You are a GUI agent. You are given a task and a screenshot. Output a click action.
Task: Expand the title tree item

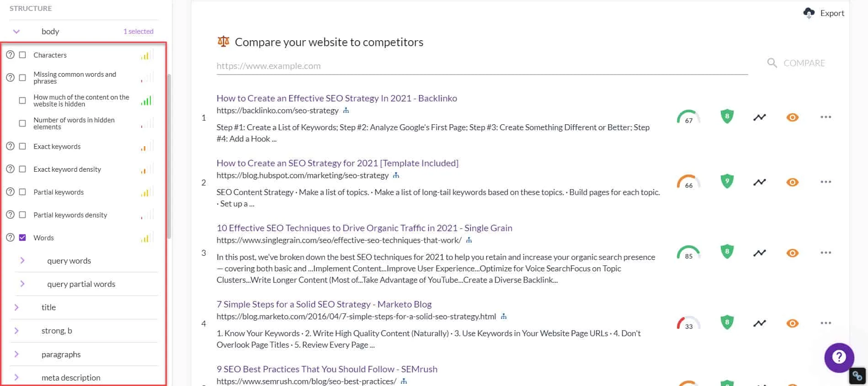[x=16, y=307]
